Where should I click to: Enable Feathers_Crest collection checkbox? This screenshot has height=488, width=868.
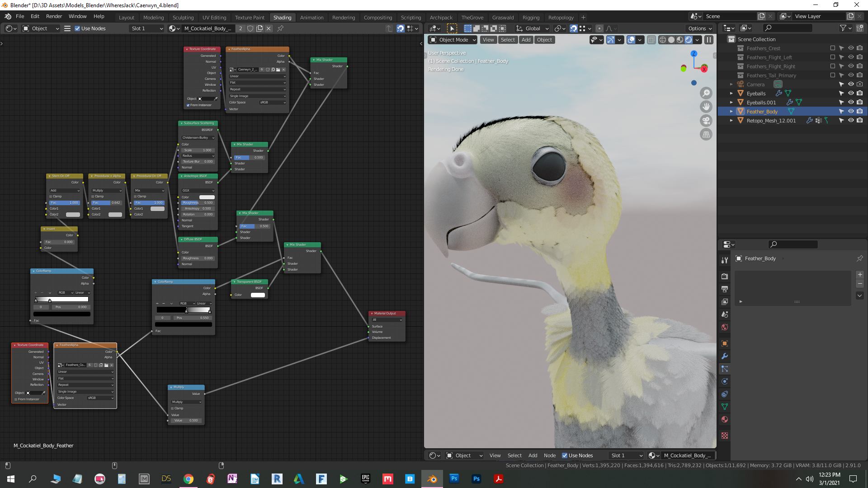pyautogui.click(x=832, y=48)
